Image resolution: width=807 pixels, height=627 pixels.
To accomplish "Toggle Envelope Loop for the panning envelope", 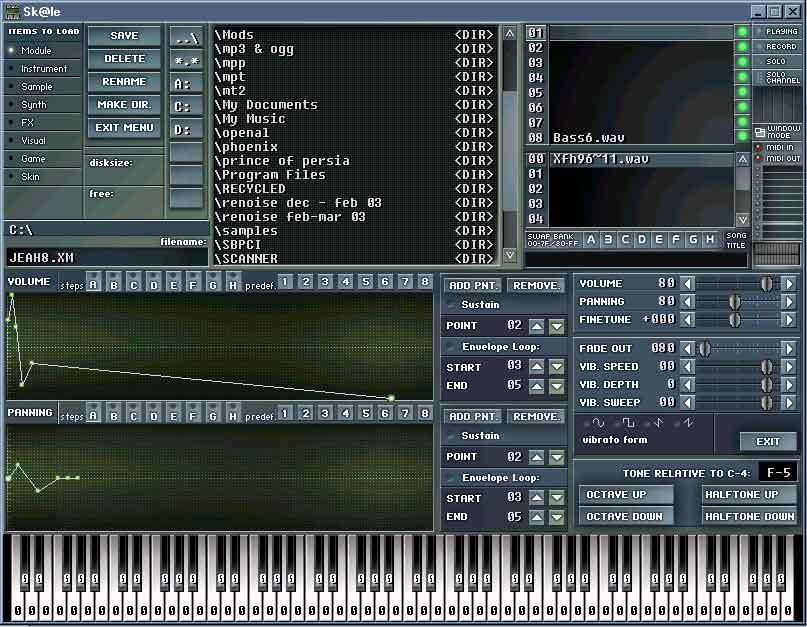I will (x=452, y=478).
